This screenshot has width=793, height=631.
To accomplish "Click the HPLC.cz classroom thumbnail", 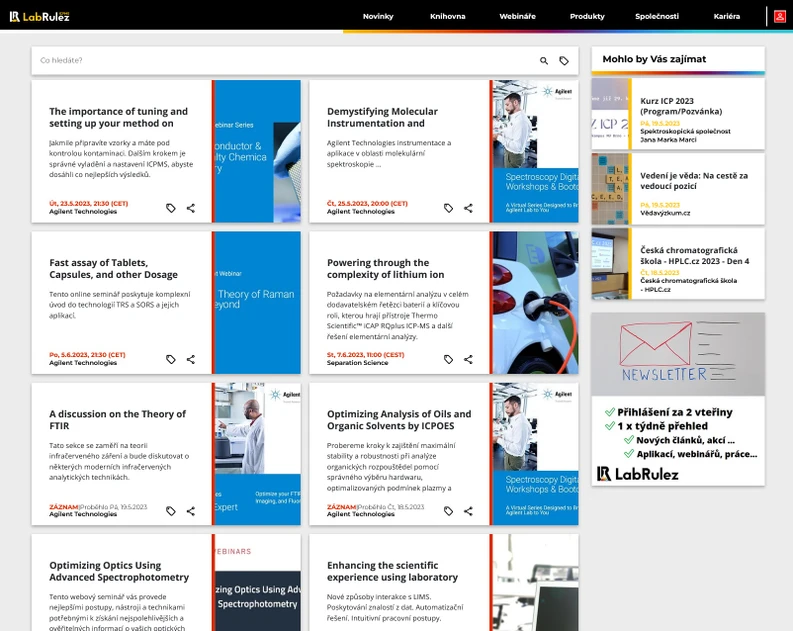I will [610, 263].
